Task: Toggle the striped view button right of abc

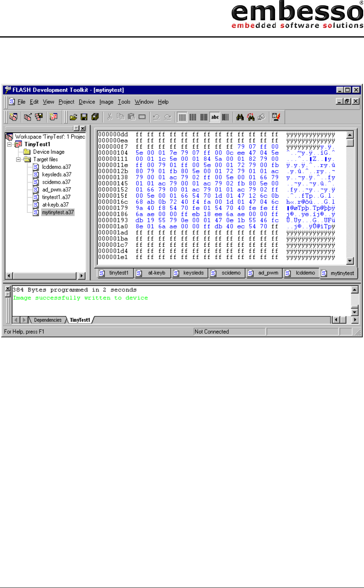Action: click(x=226, y=117)
